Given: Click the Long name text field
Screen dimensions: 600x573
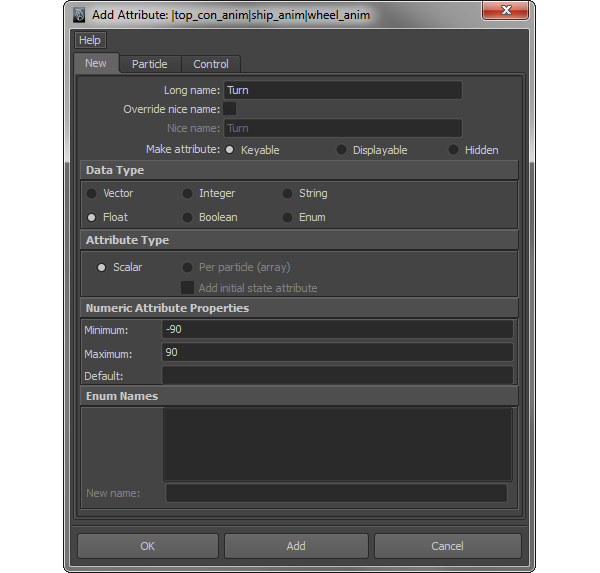Looking at the screenshot, I should [342, 90].
